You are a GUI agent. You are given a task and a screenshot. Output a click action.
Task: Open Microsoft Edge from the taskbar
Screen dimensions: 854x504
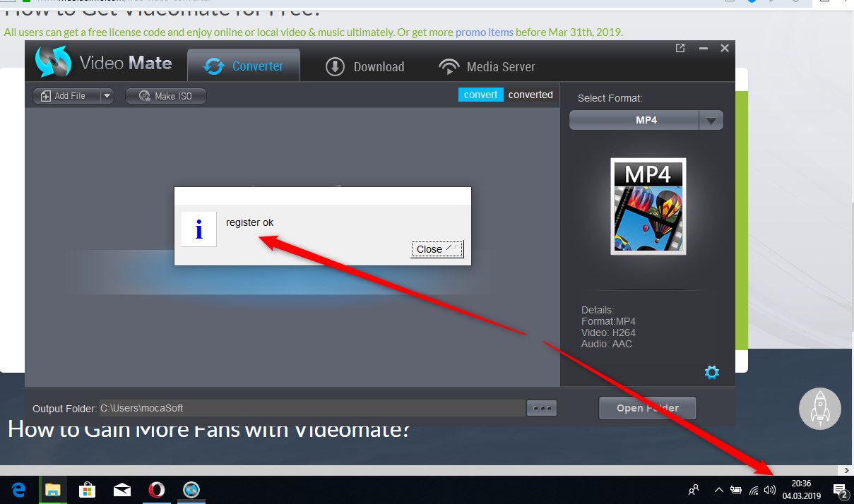(x=19, y=489)
